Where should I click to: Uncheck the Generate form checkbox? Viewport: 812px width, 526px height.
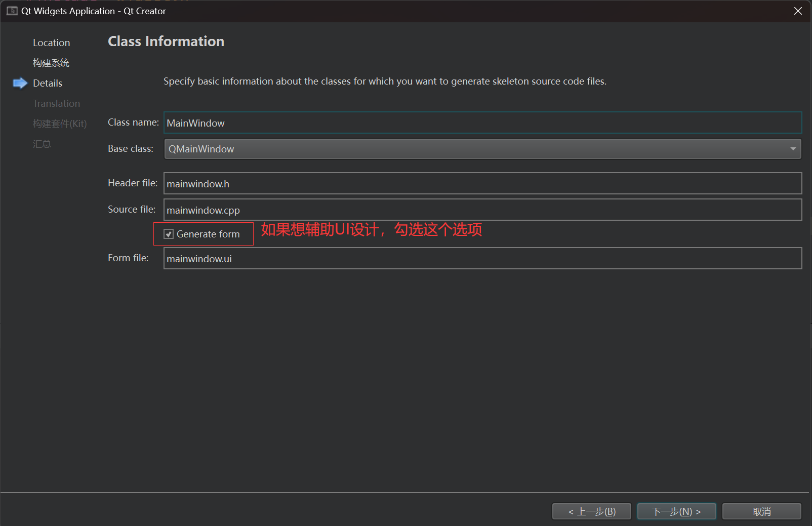169,234
